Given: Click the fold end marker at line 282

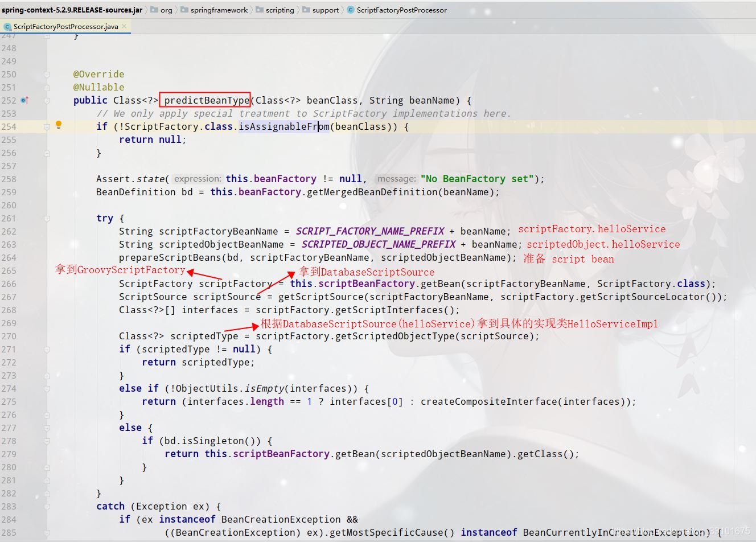Looking at the screenshot, I should (x=47, y=494).
